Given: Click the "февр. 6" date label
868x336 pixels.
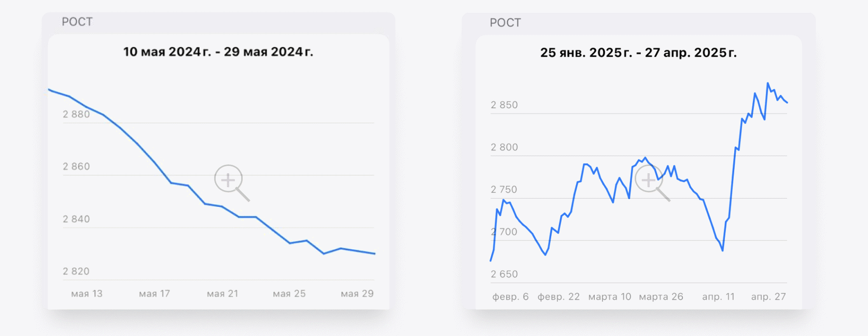Looking at the screenshot, I should click(510, 297).
